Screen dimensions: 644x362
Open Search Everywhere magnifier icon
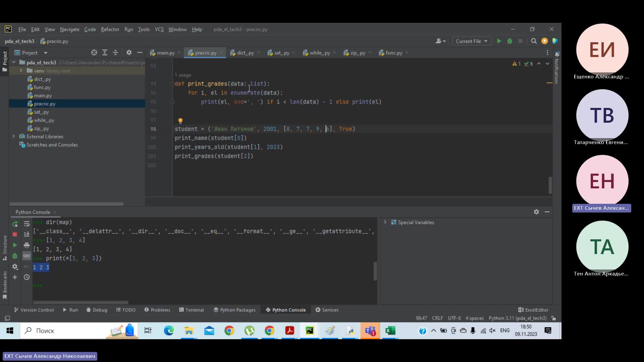pos(534,41)
